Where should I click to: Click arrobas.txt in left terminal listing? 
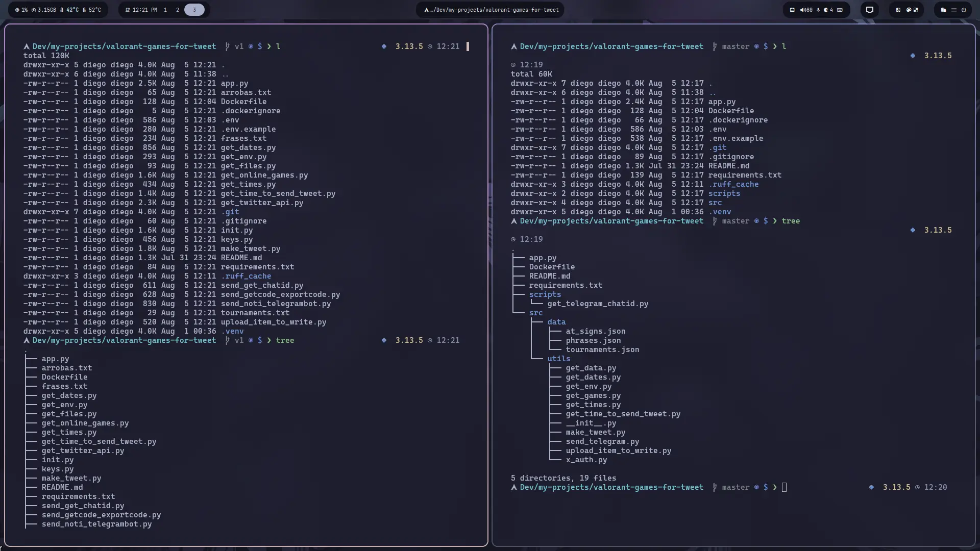pos(246,92)
